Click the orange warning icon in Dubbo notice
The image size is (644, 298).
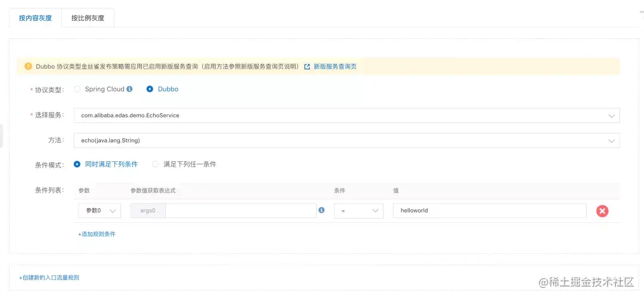click(29, 66)
